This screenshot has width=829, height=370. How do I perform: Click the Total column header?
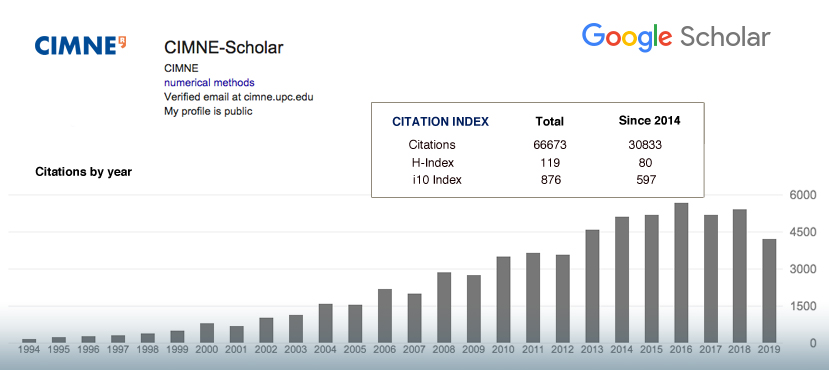[x=549, y=122]
